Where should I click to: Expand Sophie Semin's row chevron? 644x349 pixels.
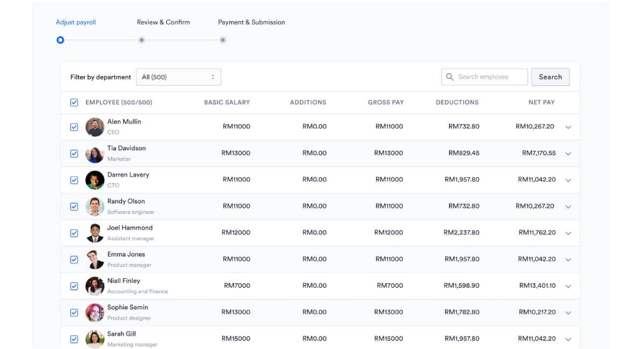568,312
